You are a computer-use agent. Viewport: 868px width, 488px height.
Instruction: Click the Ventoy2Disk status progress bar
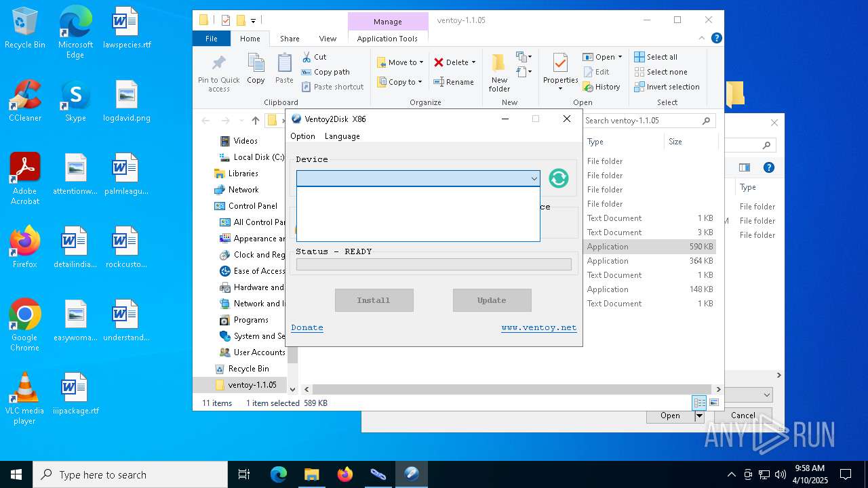(x=434, y=264)
